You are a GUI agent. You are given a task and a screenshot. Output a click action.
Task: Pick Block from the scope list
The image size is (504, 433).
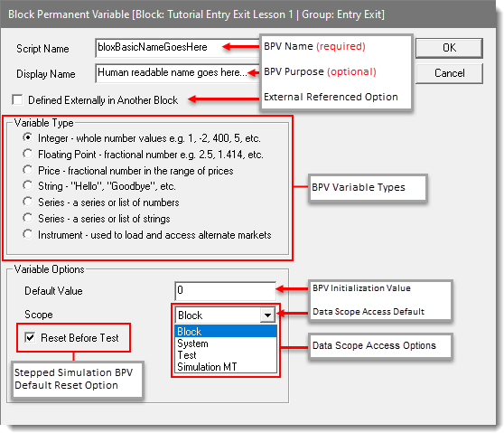click(x=226, y=332)
